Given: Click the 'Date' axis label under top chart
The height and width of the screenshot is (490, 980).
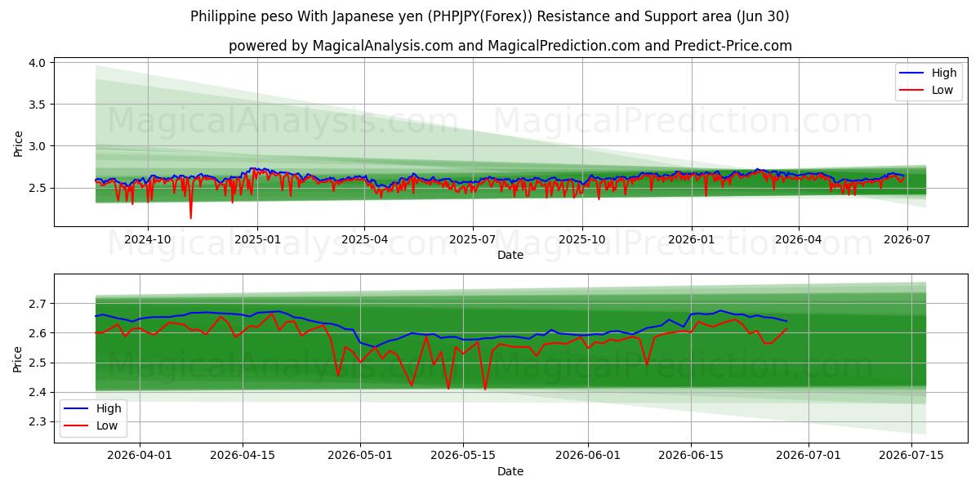Looking at the screenshot, I should [510, 256].
